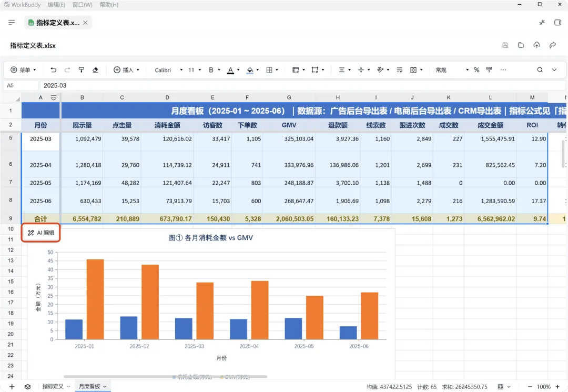Click the save disk icon

(505, 45)
